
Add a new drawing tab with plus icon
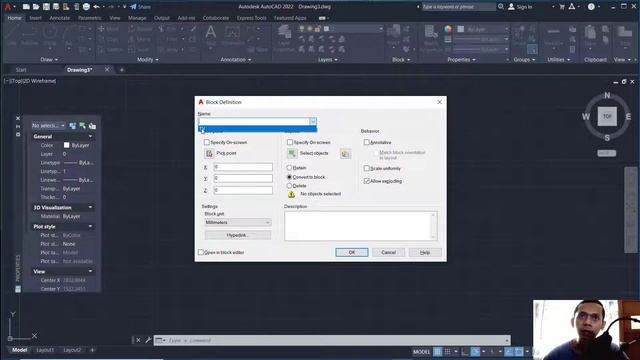click(121, 70)
